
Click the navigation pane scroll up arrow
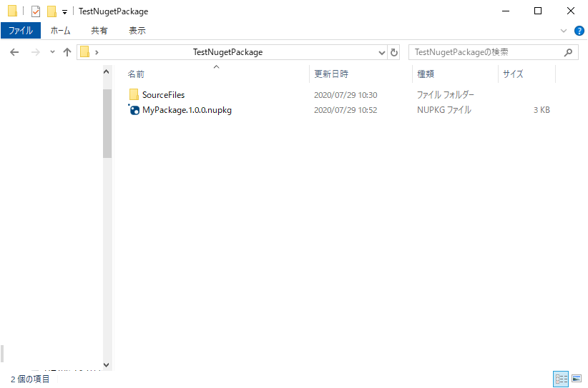click(x=107, y=71)
